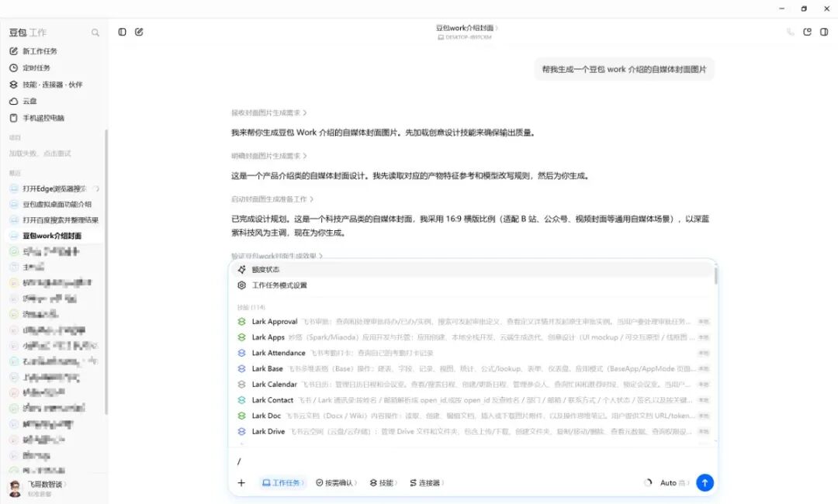The height and width of the screenshot is (504, 838).
Task: Click the sidebar conversation list scrollbar
Action: pyautogui.click(x=106, y=272)
